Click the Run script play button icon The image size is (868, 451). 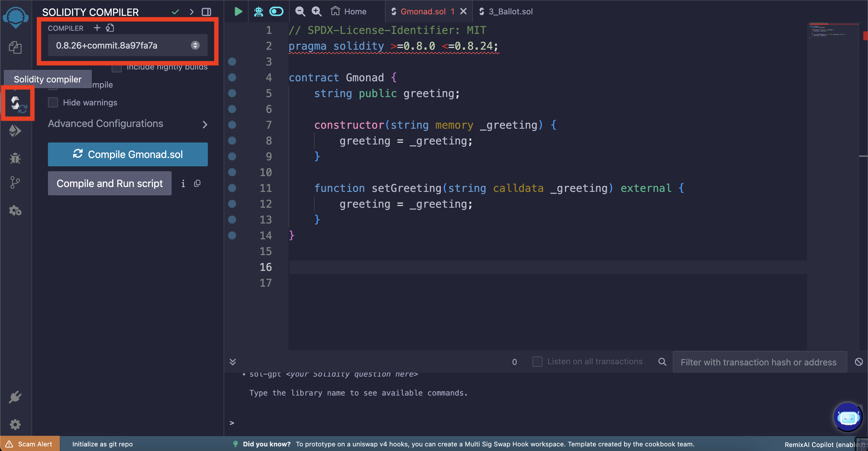coord(238,11)
